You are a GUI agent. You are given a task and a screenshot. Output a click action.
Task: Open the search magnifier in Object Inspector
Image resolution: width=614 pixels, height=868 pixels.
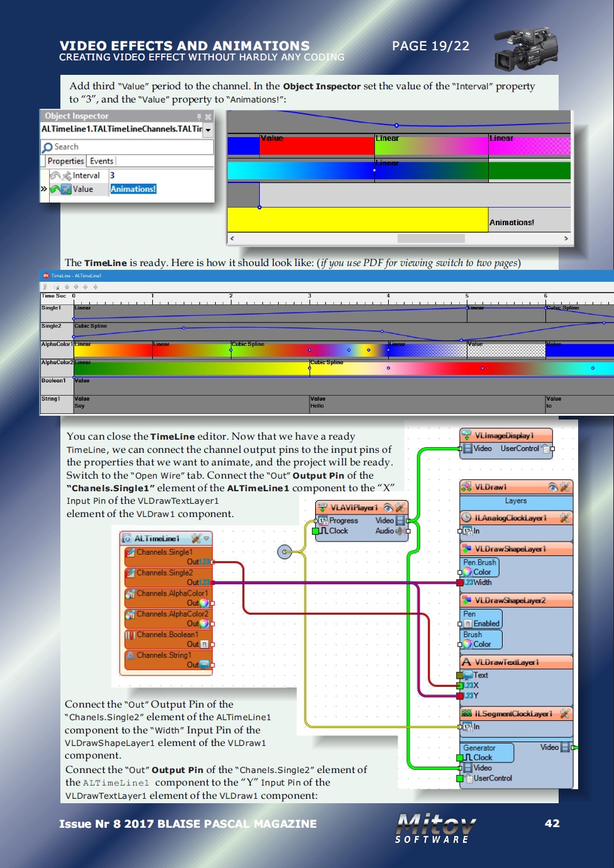coord(48,147)
